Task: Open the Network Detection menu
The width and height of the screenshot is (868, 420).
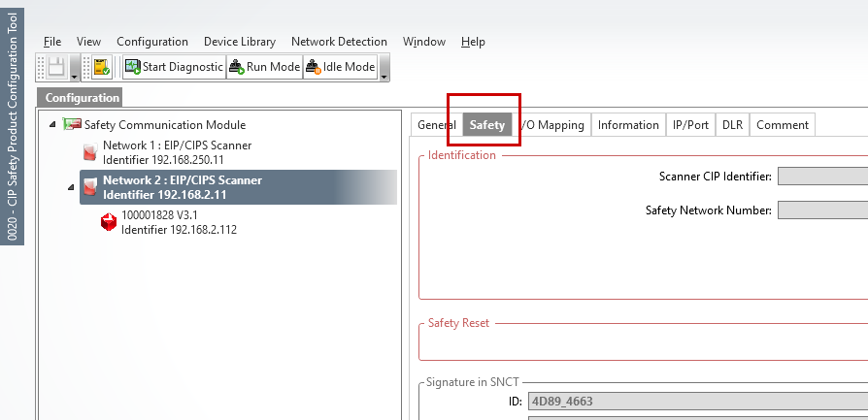Action: [x=339, y=42]
